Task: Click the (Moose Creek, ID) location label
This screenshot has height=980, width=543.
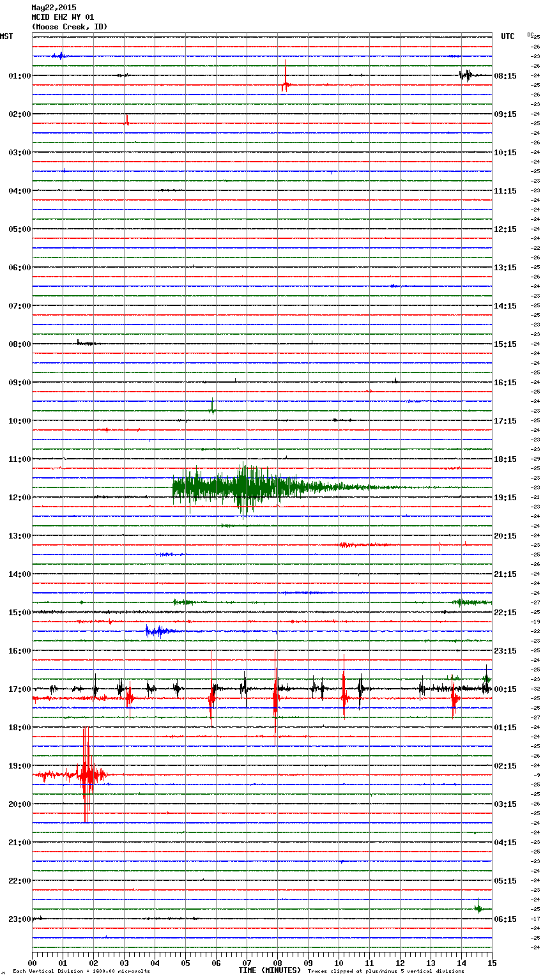Action: pos(70,27)
